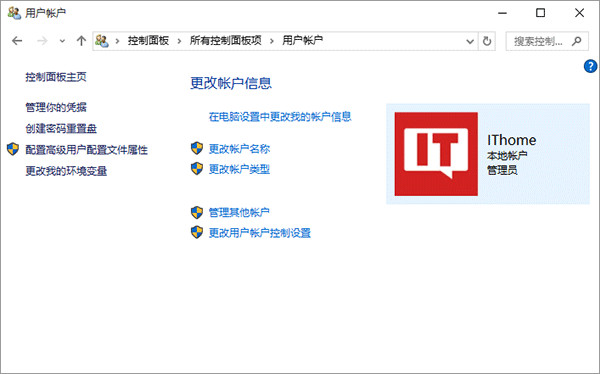This screenshot has width=600, height=374.
Task: Select 所有控制面板项 breadcrumb segment
Action: pyautogui.click(x=225, y=41)
